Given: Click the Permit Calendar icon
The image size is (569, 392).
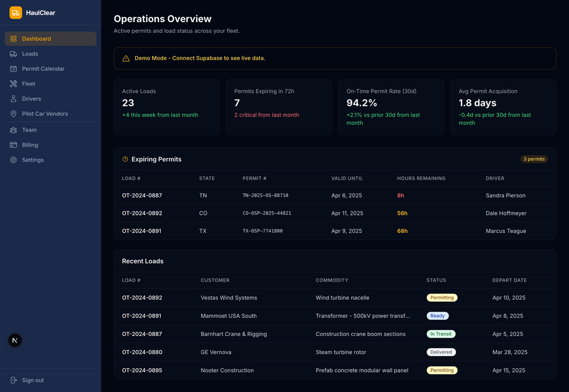Looking at the screenshot, I should (14, 68).
